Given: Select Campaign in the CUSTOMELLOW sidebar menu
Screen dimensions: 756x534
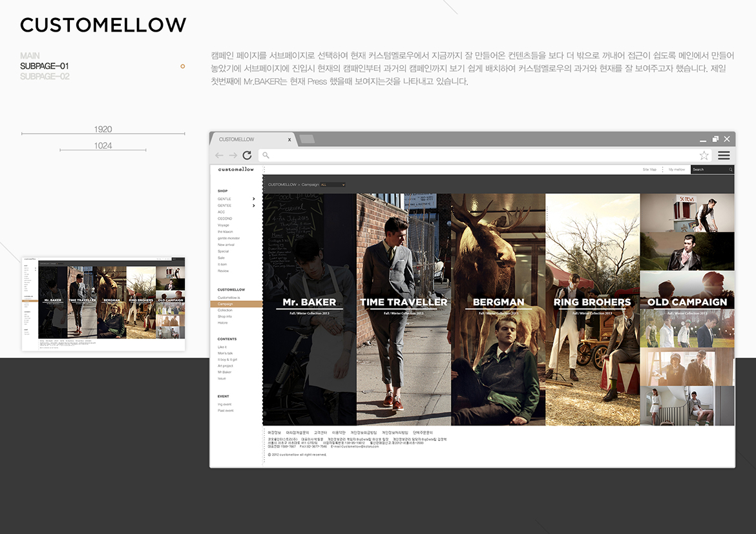Looking at the screenshot, I should [x=226, y=304].
